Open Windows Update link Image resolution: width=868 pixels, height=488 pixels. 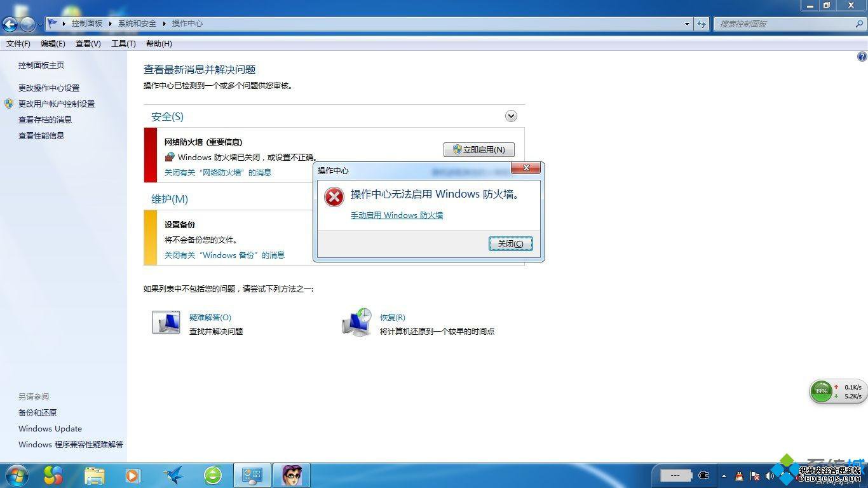click(x=50, y=428)
